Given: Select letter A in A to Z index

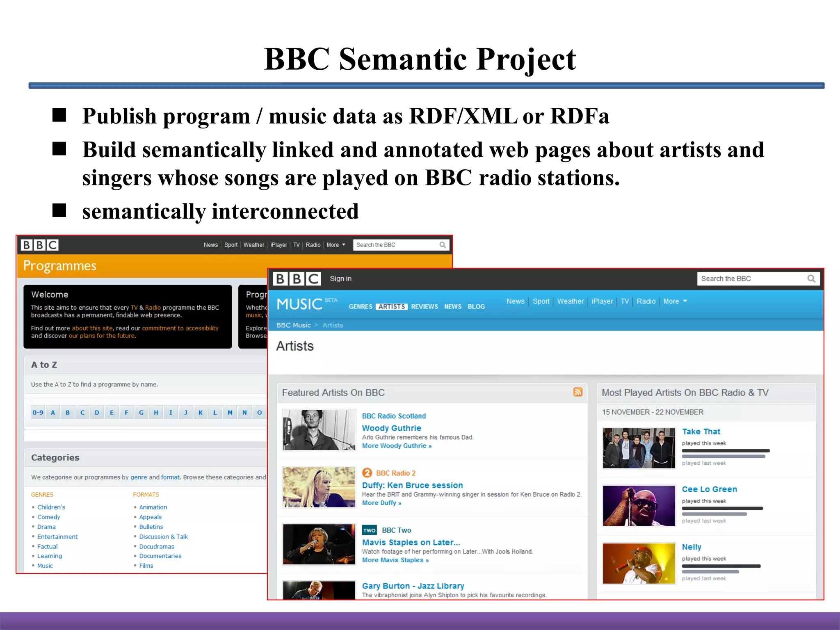Looking at the screenshot, I should (53, 413).
